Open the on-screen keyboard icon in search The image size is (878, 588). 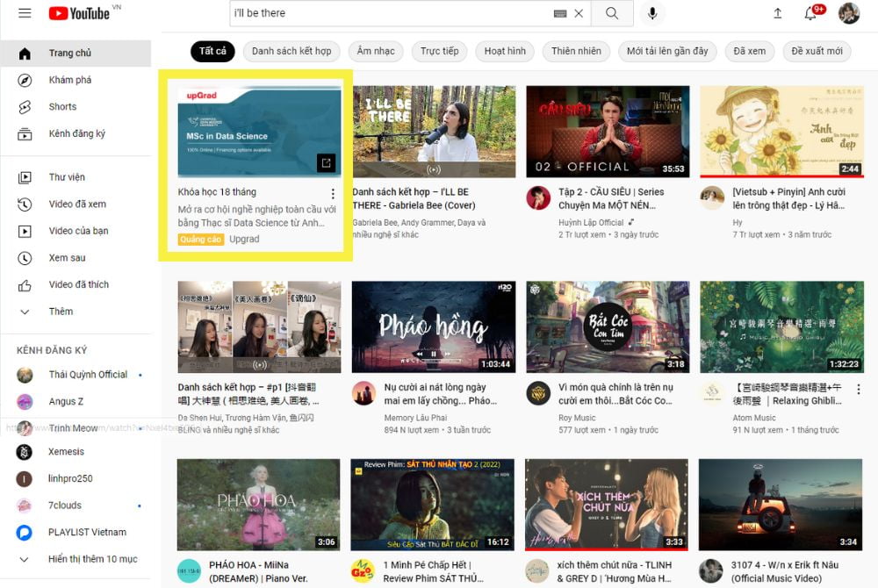click(x=560, y=14)
